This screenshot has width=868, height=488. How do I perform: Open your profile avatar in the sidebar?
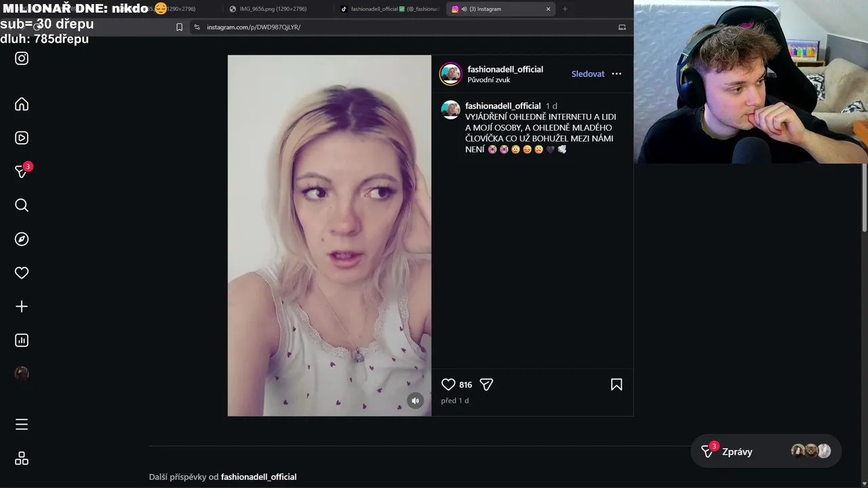[x=22, y=373]
